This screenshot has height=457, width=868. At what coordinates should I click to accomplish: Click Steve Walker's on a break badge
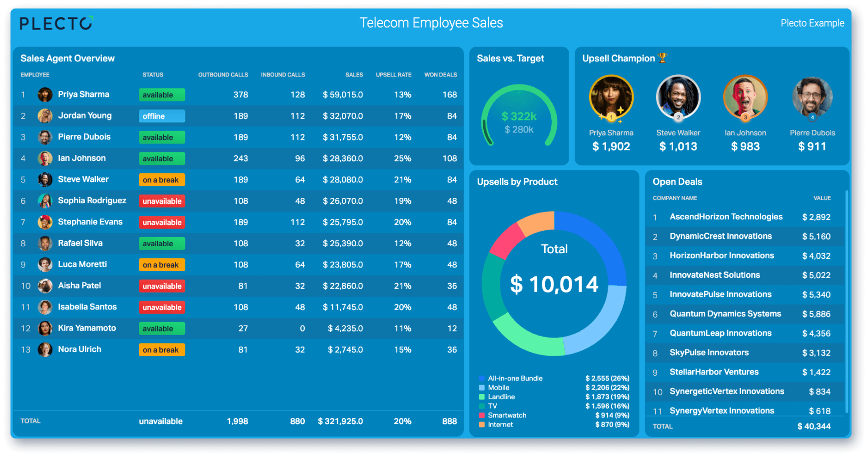[162, 180]
